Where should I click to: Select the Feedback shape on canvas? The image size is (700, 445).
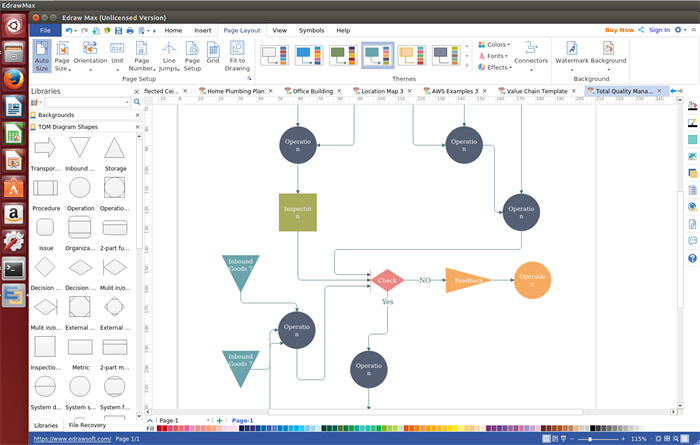(x=468, y=280)
